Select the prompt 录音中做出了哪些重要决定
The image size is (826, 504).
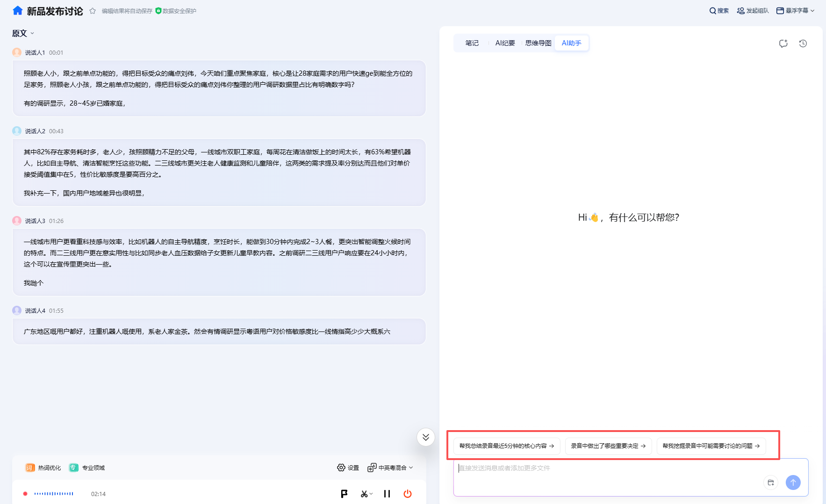point(608,446)
